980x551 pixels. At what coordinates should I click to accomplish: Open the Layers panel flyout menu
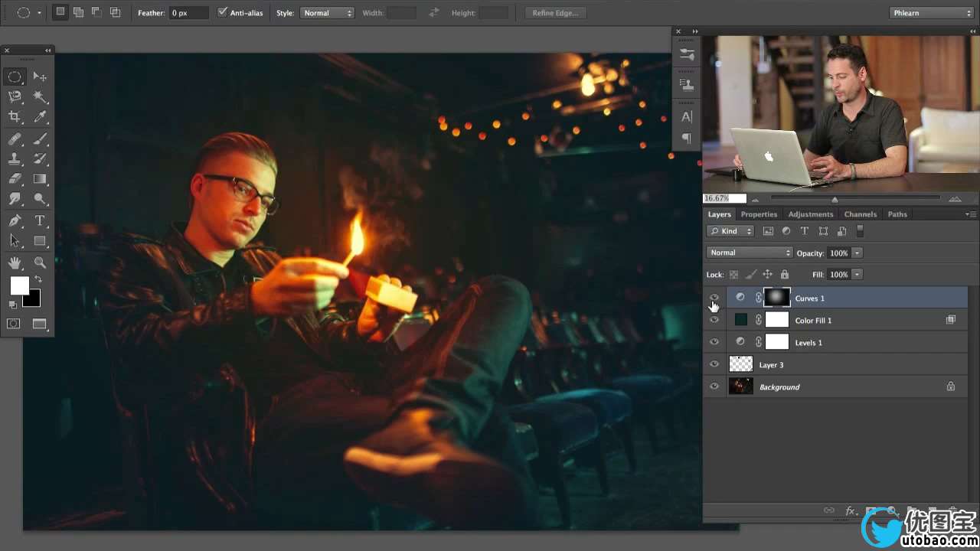(970, 214)
